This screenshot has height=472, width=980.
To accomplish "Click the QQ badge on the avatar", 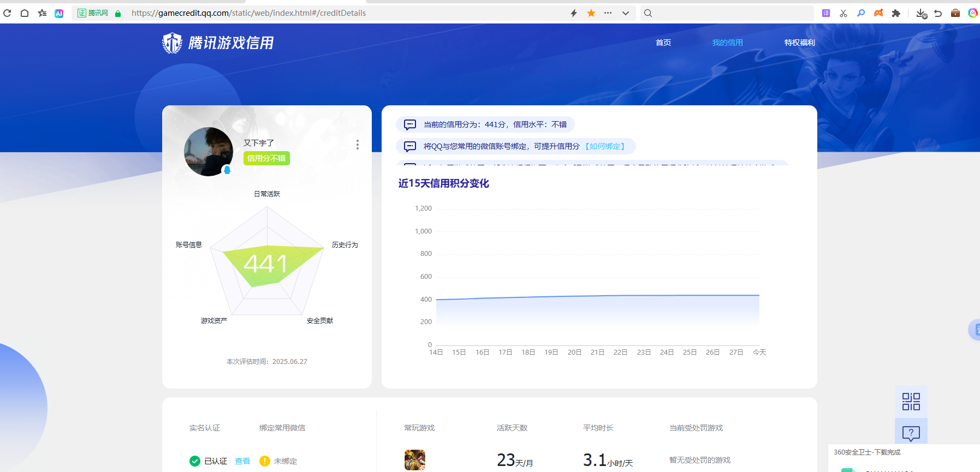I will coord(227,170).
